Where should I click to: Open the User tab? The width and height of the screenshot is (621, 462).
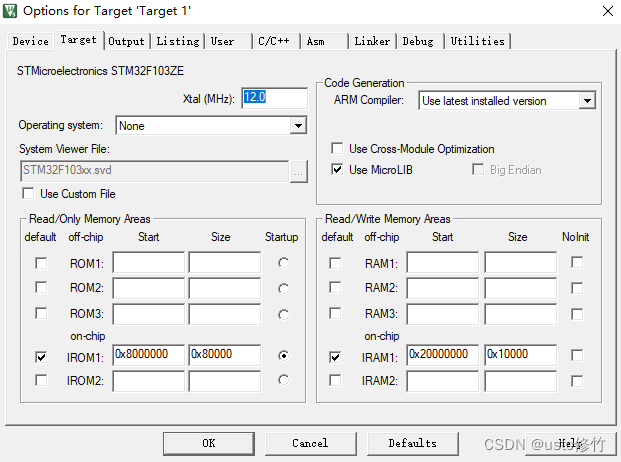tap(228, 41)
